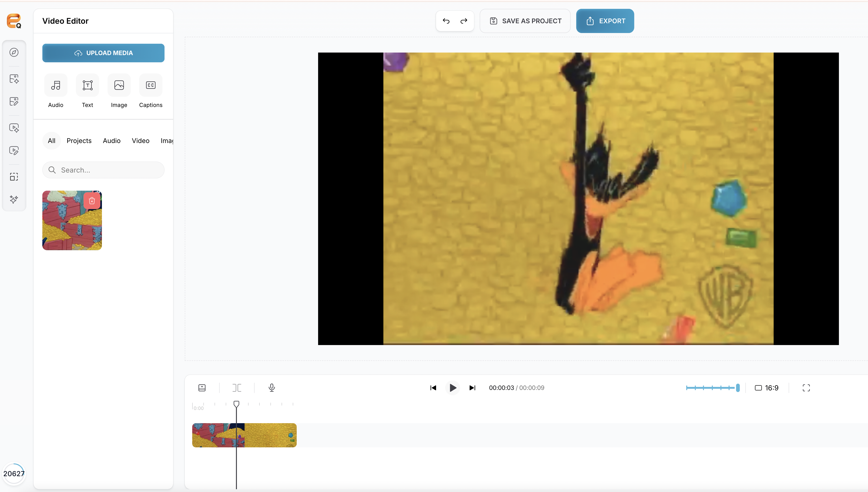Click the undo arrow button
The width and height of the screenshot is (868, 492).
pos(446,21)
